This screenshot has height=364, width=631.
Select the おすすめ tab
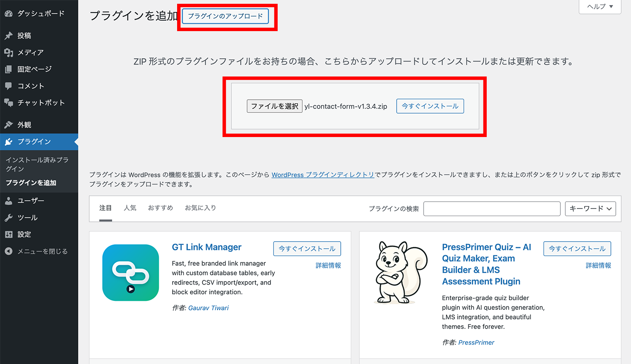[x=160, y=208]
